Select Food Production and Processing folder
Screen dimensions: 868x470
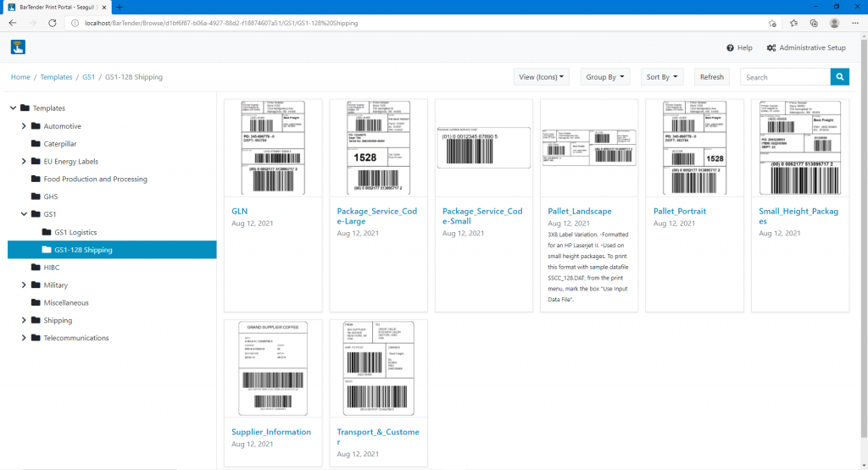pyautogui.click(x=95, y=180)
